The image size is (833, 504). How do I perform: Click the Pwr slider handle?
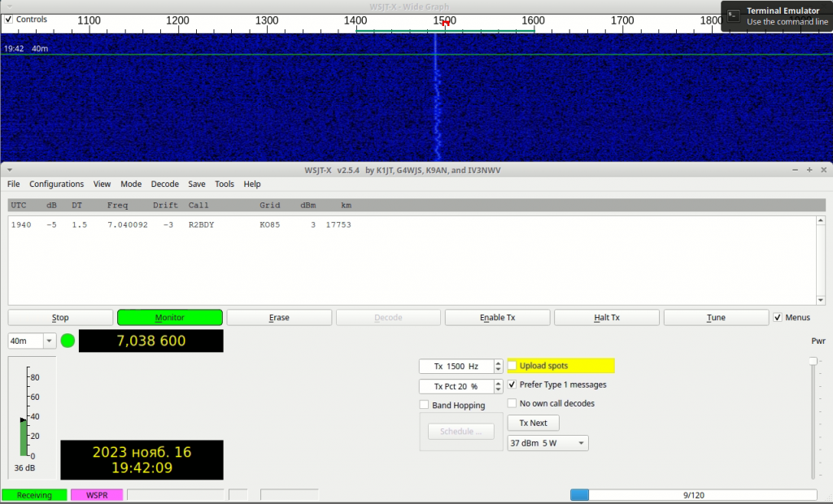[813, 361]
